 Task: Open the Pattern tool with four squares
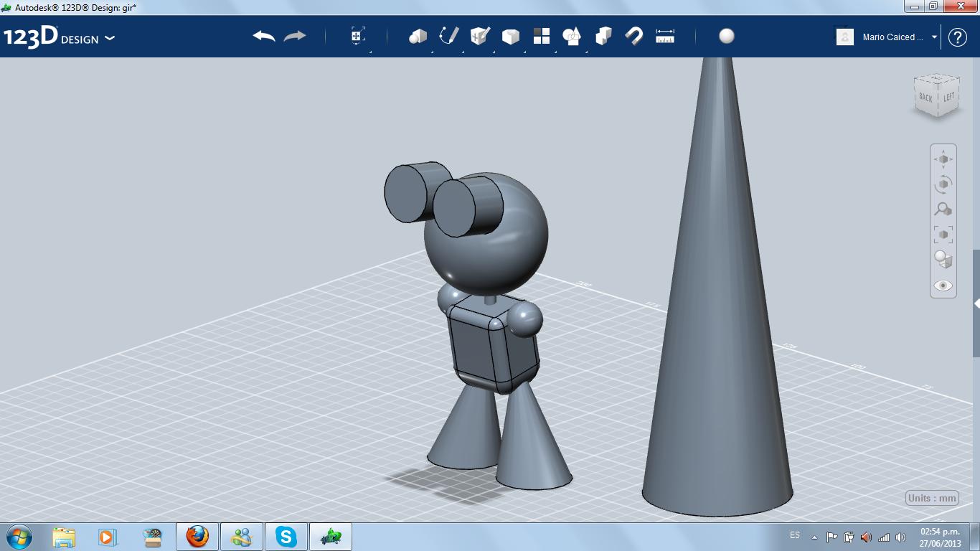pos(542,36)
